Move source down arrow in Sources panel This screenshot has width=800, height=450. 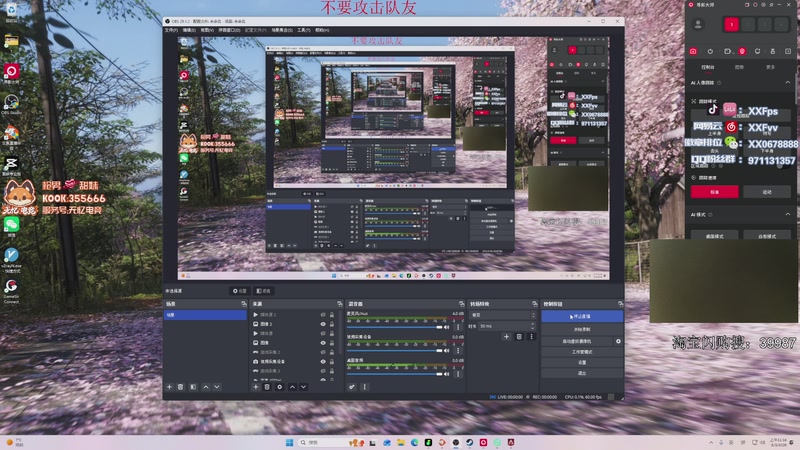[x=304, y=387]
